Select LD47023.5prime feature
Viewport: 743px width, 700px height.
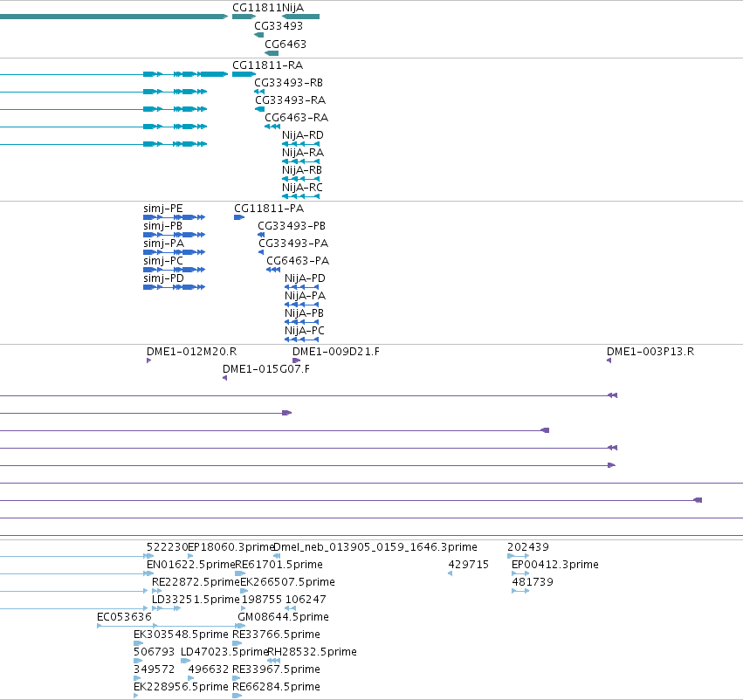coord(224,652)
